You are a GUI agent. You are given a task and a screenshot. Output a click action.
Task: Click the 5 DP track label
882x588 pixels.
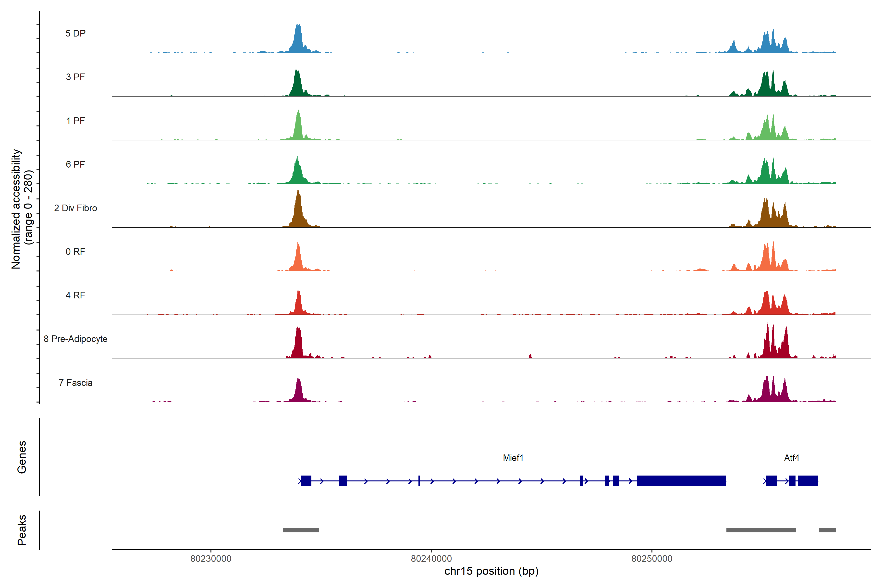[x=75, y=33]
